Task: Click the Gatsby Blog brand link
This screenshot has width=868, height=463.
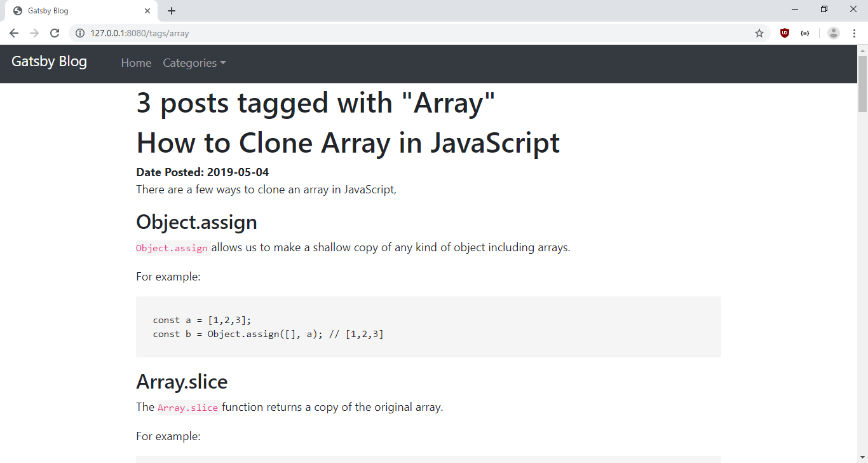Action: point(49,62)
